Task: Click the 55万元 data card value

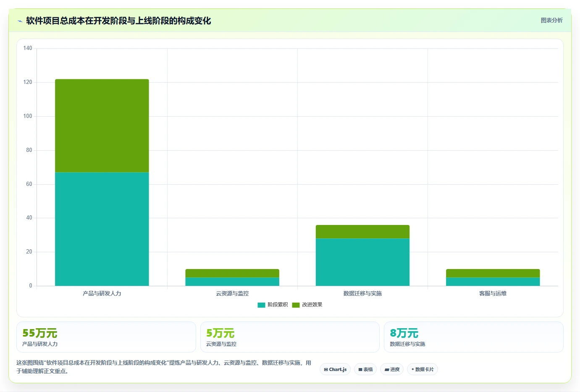Action: 40,333
